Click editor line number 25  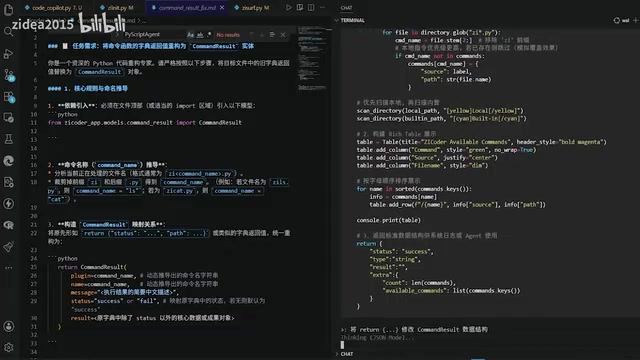[33, 267]
